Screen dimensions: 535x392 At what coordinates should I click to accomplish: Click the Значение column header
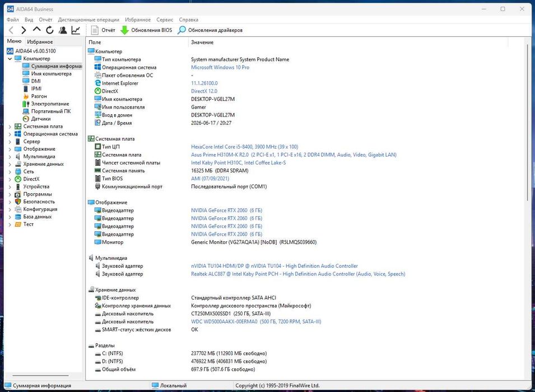tap(348, 43)
